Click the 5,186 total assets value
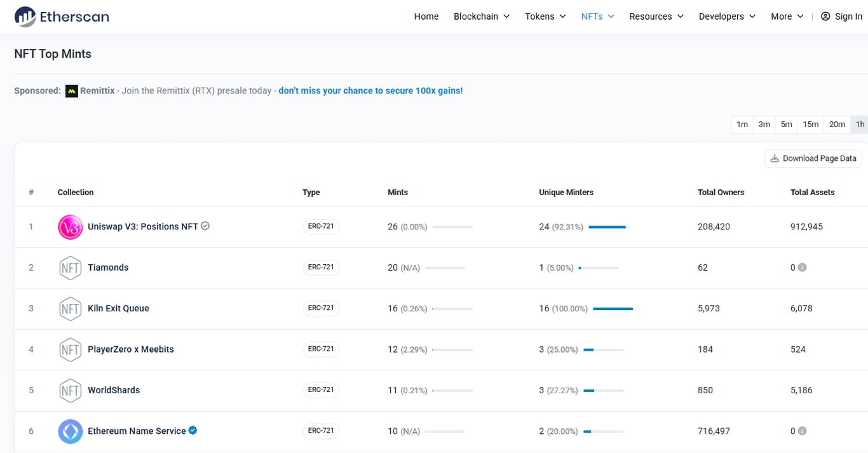Screen dimensions: 868x453 click(x=801, y=390)
